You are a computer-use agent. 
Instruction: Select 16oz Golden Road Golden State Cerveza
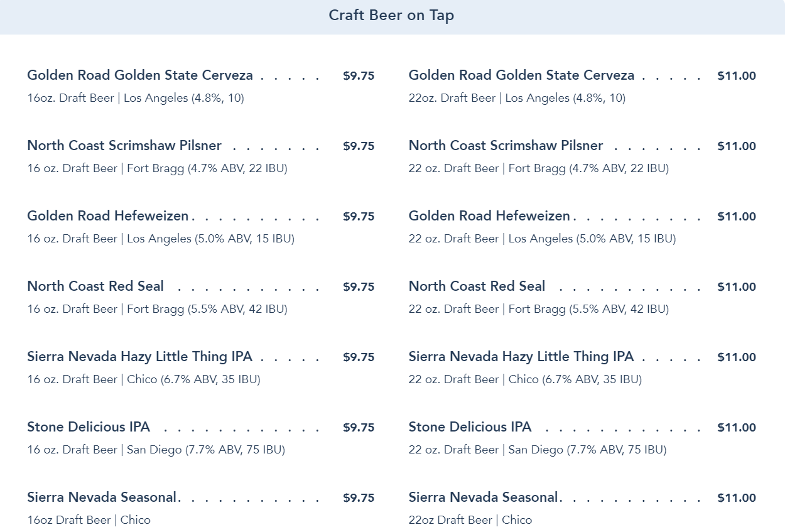click(140, 75)
